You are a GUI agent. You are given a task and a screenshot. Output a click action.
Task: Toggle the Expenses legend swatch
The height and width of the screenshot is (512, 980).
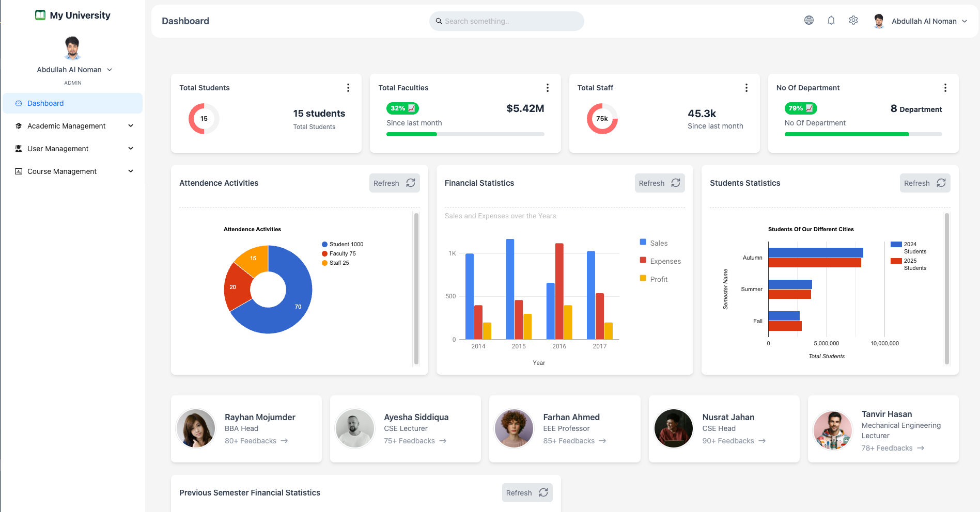[643, 260]
